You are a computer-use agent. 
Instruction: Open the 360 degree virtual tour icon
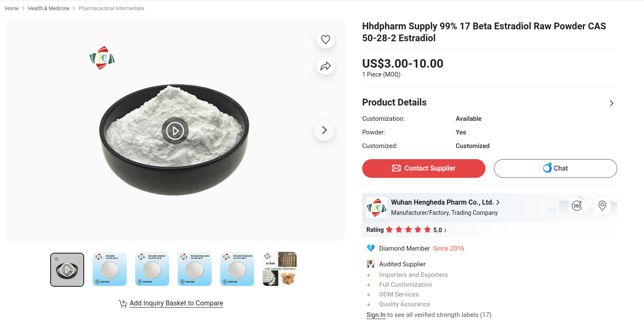pos(577,206)
